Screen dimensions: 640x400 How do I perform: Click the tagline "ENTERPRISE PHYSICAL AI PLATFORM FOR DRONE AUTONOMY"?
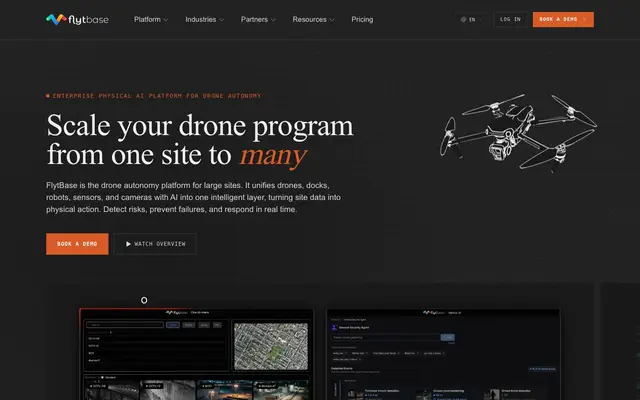coord(156,96)
